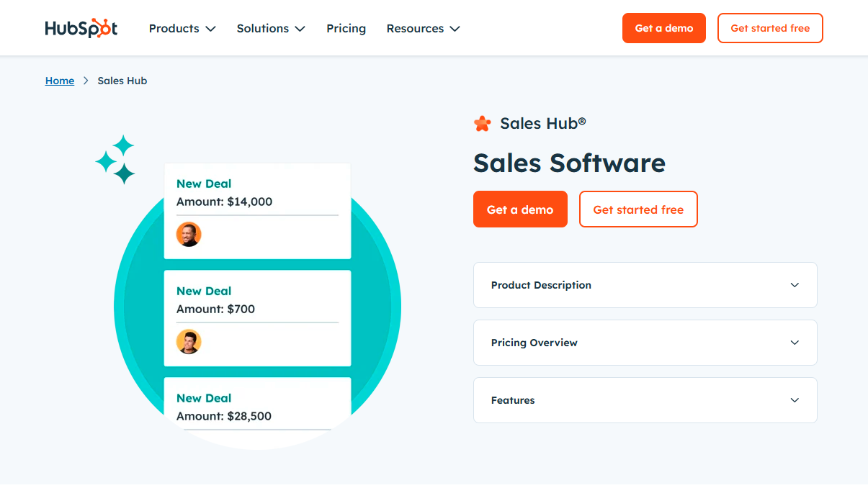Follow the Home breadcrumb link
The width and height of the screenshot is (868, 488).
(60, 81)
